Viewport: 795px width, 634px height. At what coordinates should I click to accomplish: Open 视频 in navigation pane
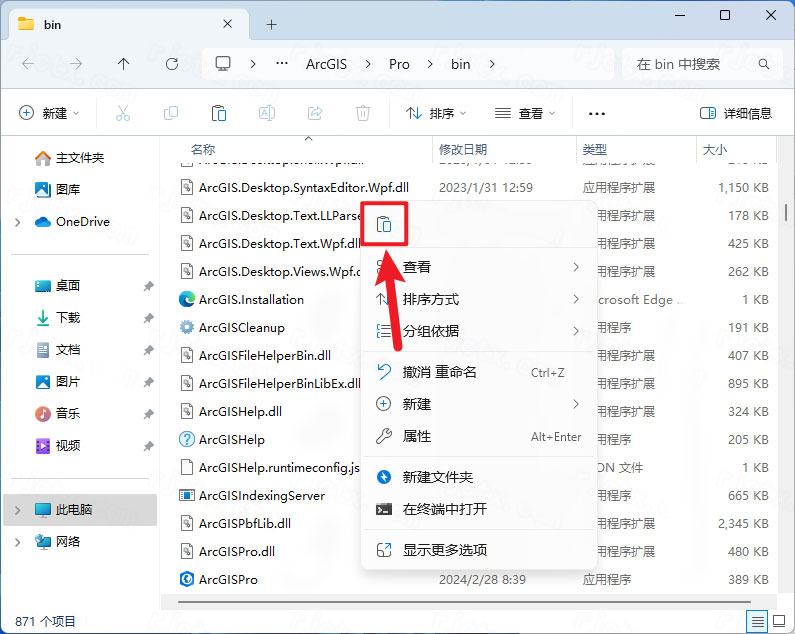click(x=57, y=445)
